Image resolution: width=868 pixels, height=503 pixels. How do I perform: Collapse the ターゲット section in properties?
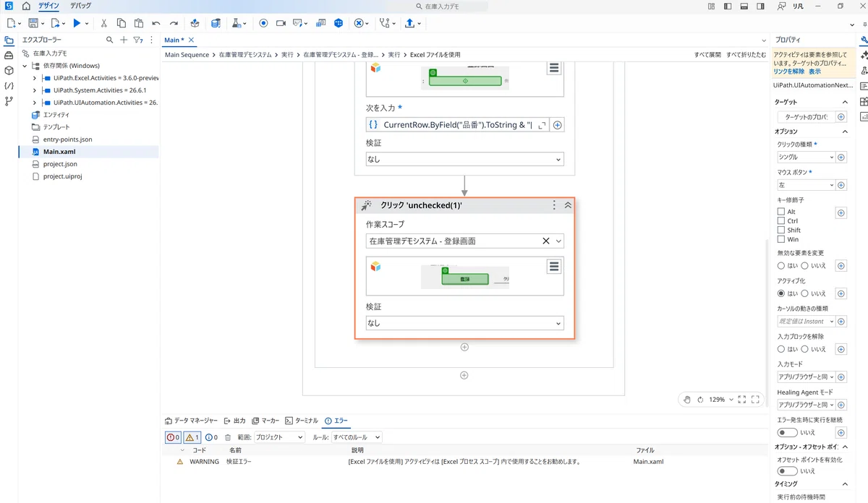(x=845, y=103)
